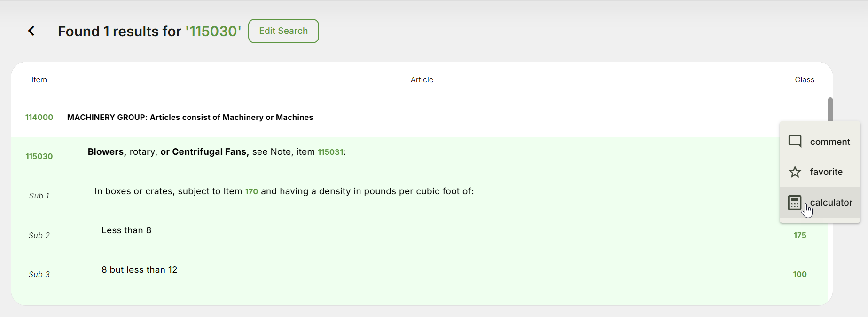This screenshot has width=868, height=317.
Task: Click the favorite star icon
Action: click(795, 172)
